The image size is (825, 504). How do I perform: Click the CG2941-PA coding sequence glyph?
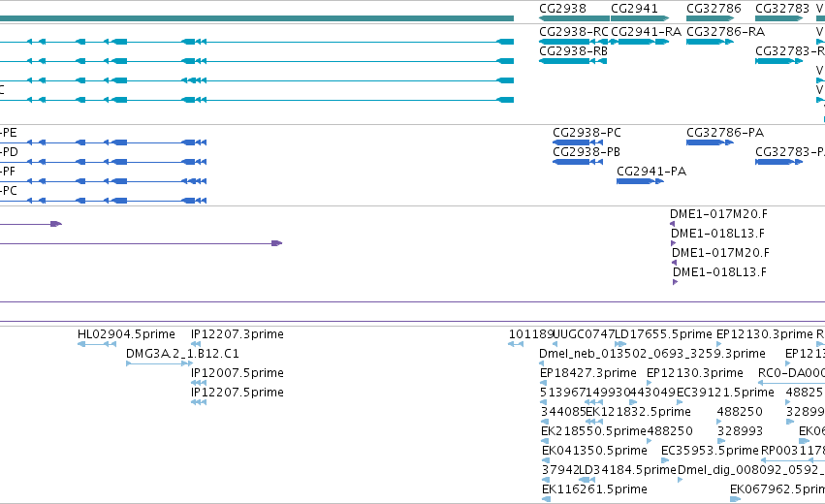tap(640, 181)
